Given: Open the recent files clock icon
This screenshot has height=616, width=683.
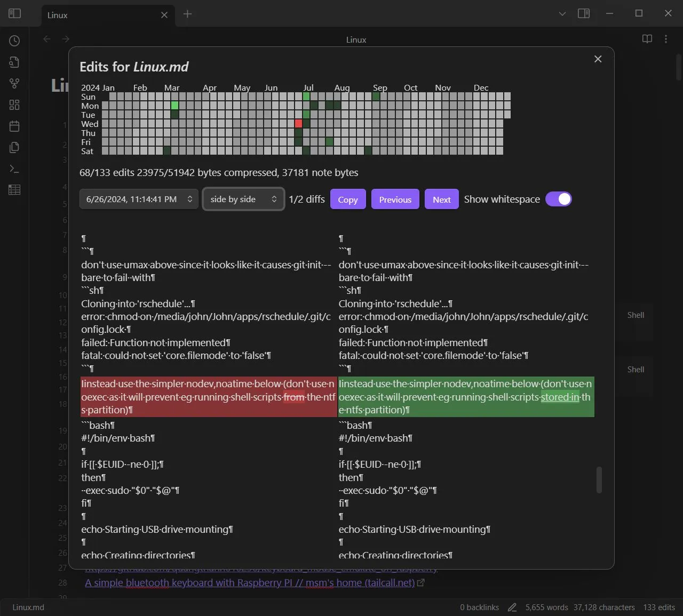Looking at the screenshot, I should pyautogui.click(x=14, y=41).
